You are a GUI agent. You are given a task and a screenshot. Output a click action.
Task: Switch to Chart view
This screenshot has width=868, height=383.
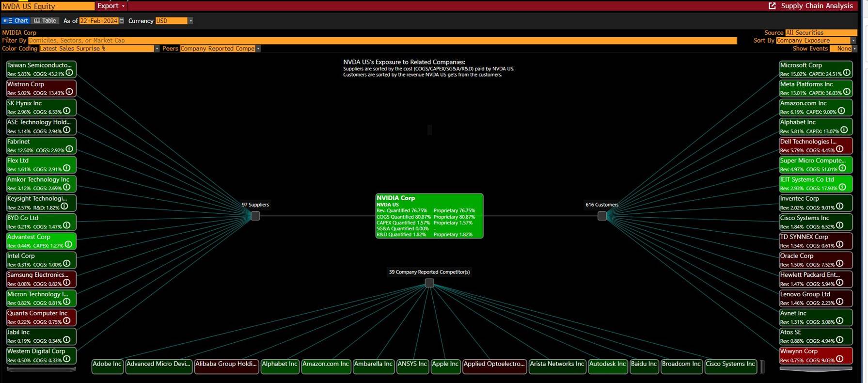[16, 21]
